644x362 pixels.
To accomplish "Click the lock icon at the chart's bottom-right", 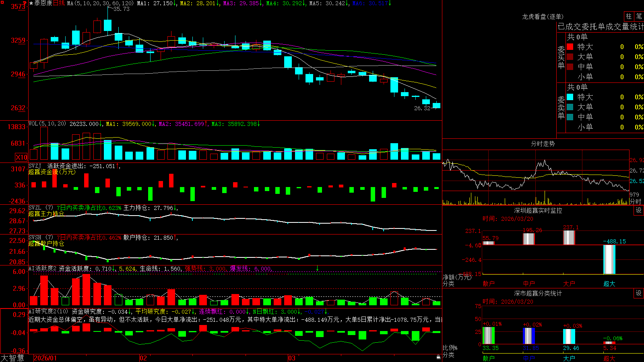I will click(438, 357).
